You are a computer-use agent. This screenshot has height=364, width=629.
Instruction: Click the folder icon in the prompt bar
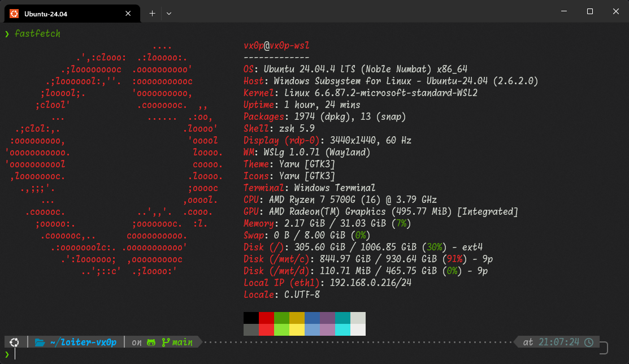tap(40, 343)
